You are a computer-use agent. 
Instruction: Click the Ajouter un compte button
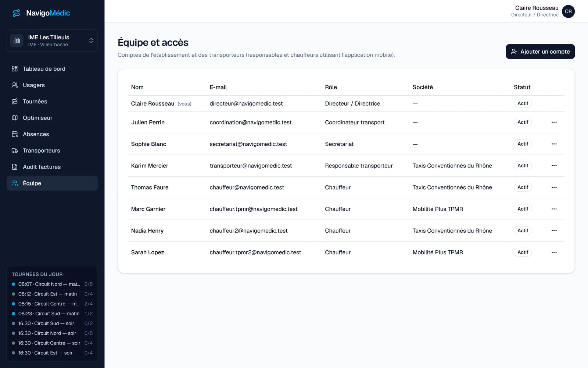(540, 52)
